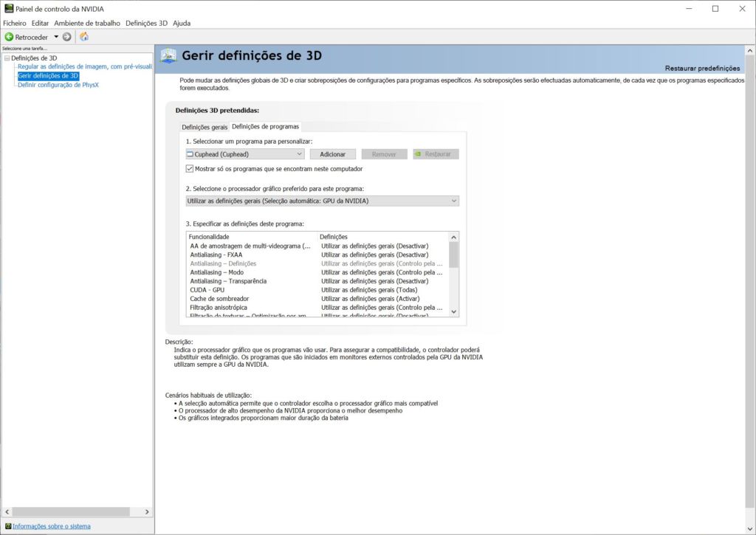Click the Antialiasing - FXAA setting value

coord(374,255)
